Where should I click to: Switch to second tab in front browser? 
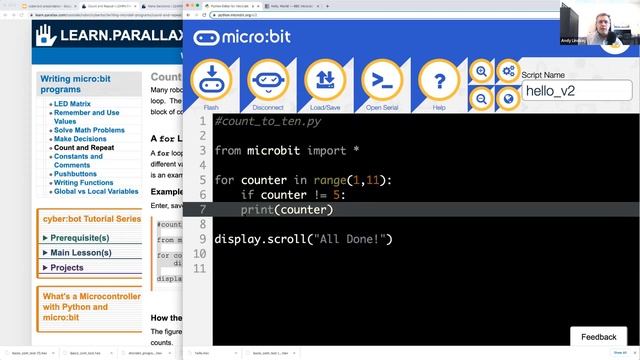(291, 6)
